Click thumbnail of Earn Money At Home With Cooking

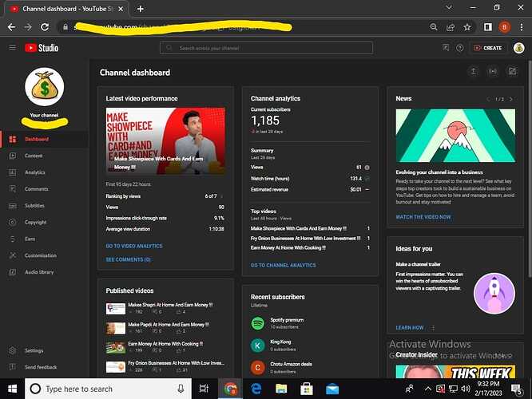click(115, 347)
